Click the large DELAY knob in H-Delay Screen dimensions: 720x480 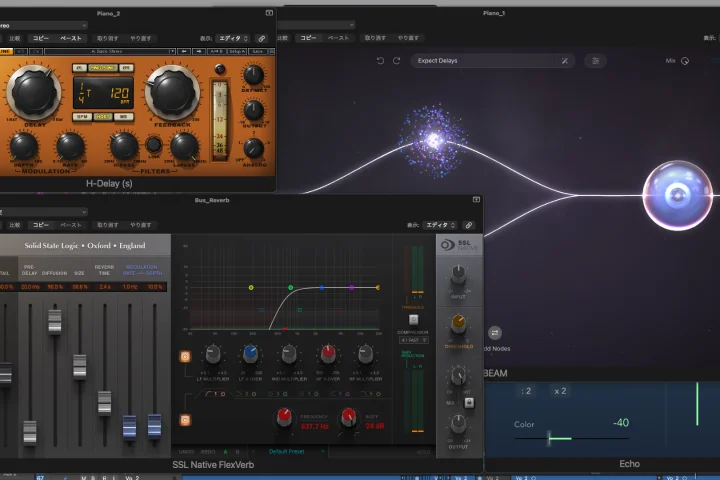tap(34, 93)
